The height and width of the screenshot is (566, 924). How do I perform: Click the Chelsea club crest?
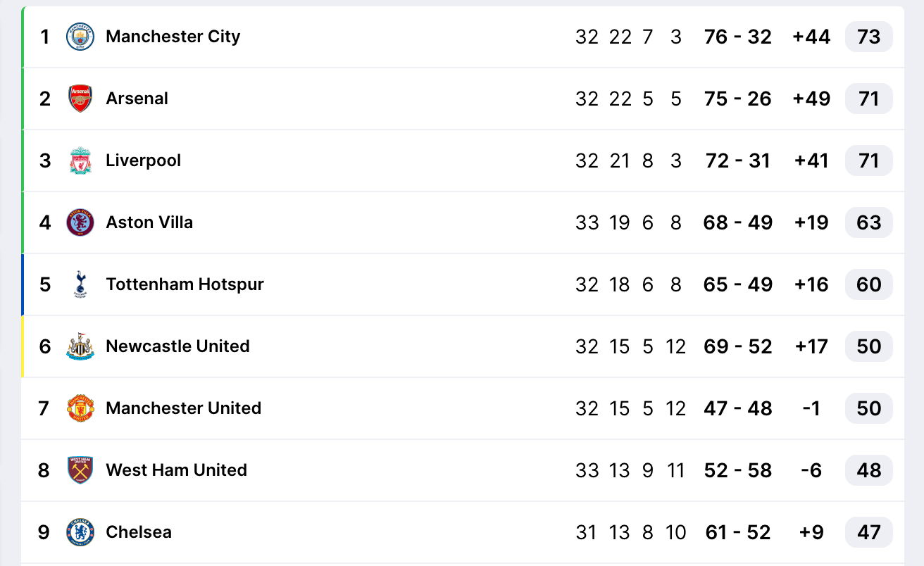[x=80, y=532]
